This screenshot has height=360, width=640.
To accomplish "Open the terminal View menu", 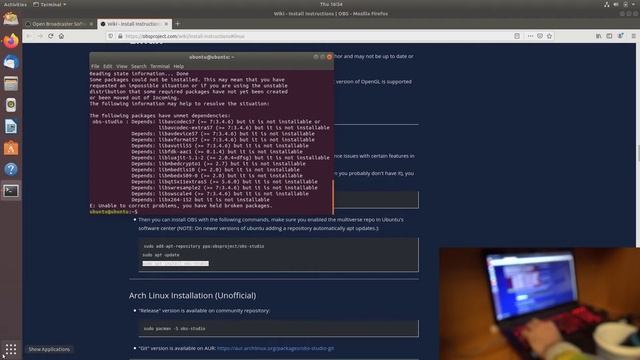I will click(122, 66).
